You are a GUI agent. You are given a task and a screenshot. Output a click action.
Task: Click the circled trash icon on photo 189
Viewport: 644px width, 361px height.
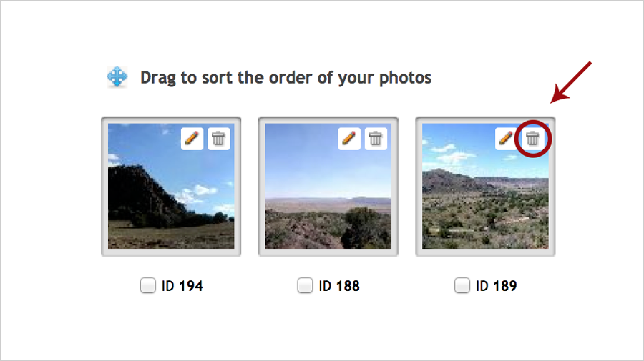[x=533, y=139]
